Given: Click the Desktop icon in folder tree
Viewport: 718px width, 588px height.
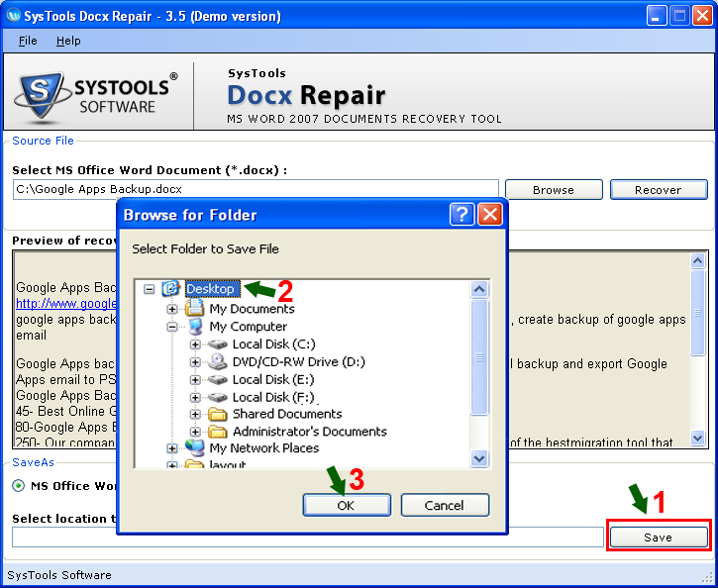Looking at the screenshot, I should tap(170, 289).
